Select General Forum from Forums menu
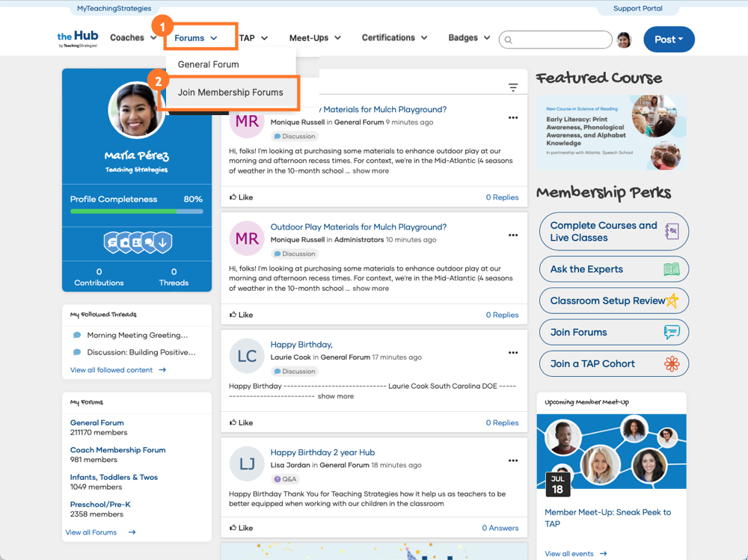Screen dimensions: 748x560 coord(209,64)
